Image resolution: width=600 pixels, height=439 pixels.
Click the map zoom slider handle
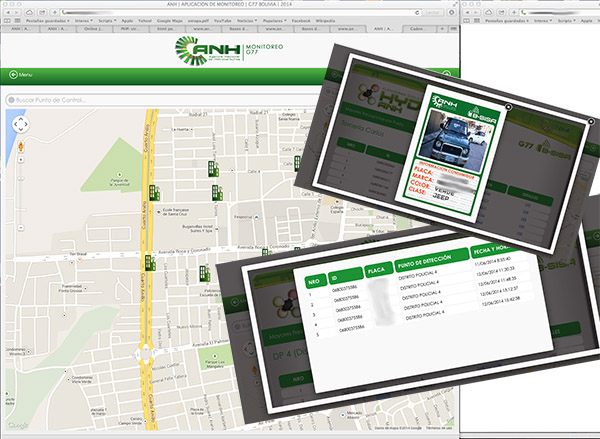21,178
